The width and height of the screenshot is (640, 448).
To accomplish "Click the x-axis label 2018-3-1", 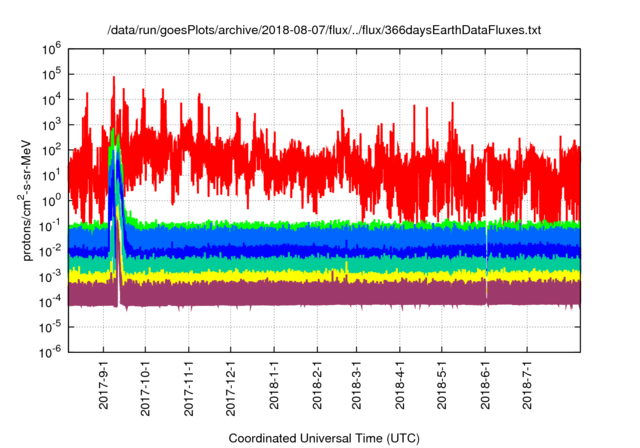I will pos(356,385).
